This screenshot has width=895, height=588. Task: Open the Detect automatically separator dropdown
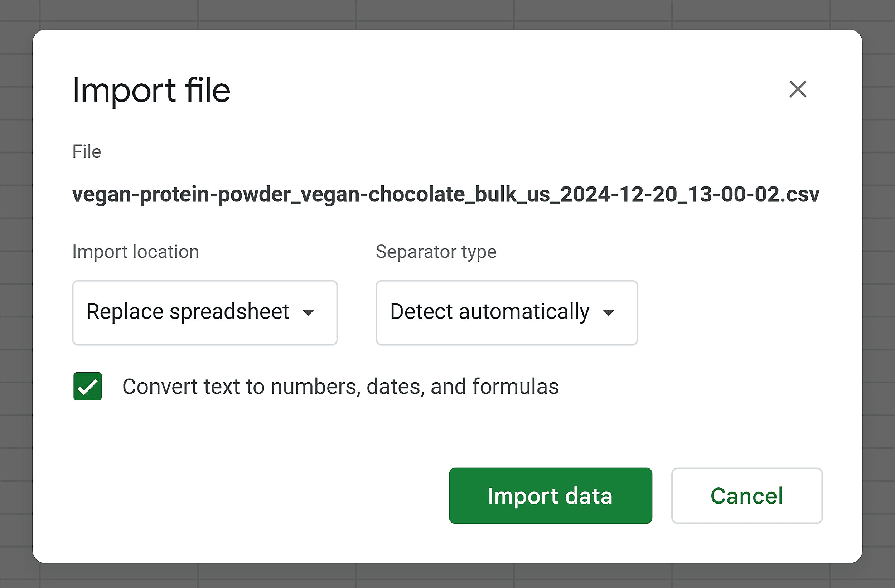pyautogui.click(x=507, y=312)
